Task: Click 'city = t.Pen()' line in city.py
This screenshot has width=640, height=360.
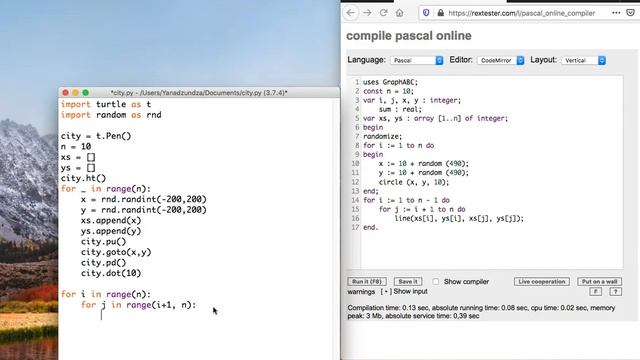Action: (96, 136)
